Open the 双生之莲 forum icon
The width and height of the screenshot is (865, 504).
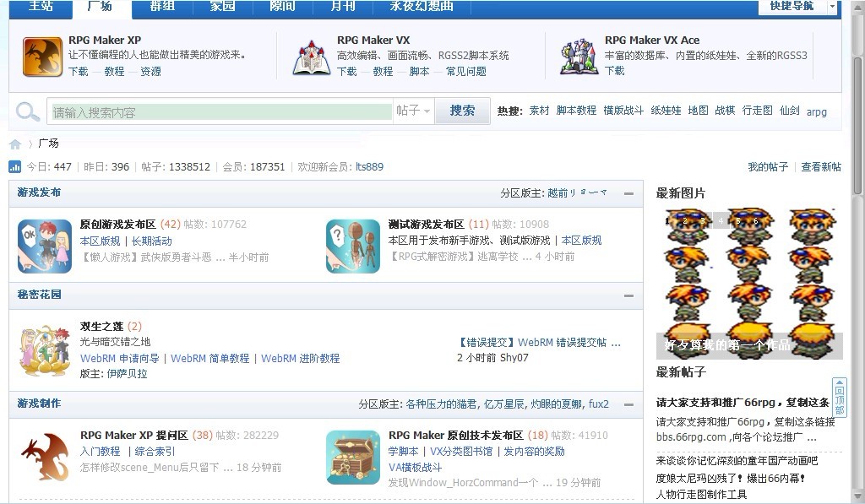(45, 350)
